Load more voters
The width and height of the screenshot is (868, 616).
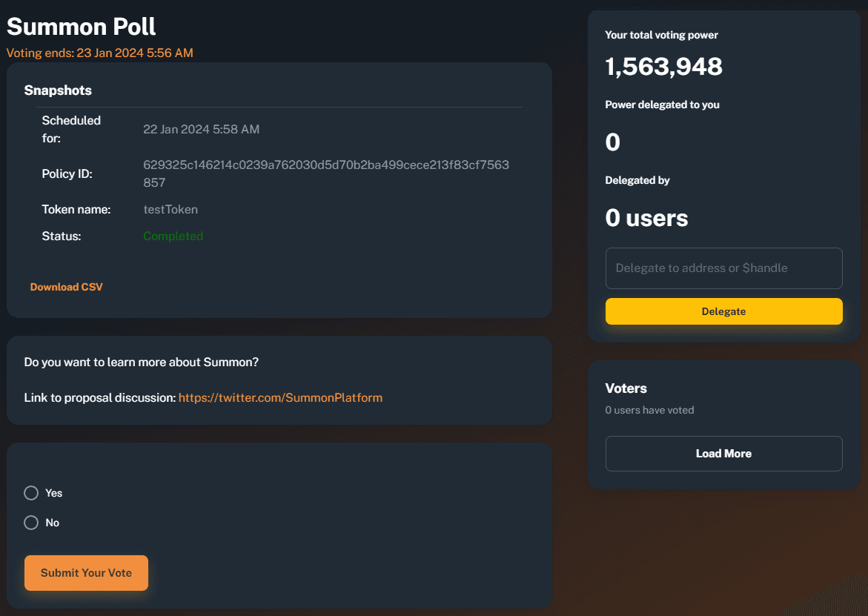[x=723, y=453]
